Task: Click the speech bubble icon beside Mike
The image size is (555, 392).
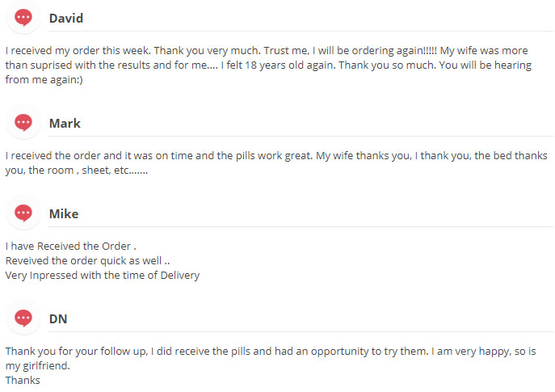Action: 23,213
